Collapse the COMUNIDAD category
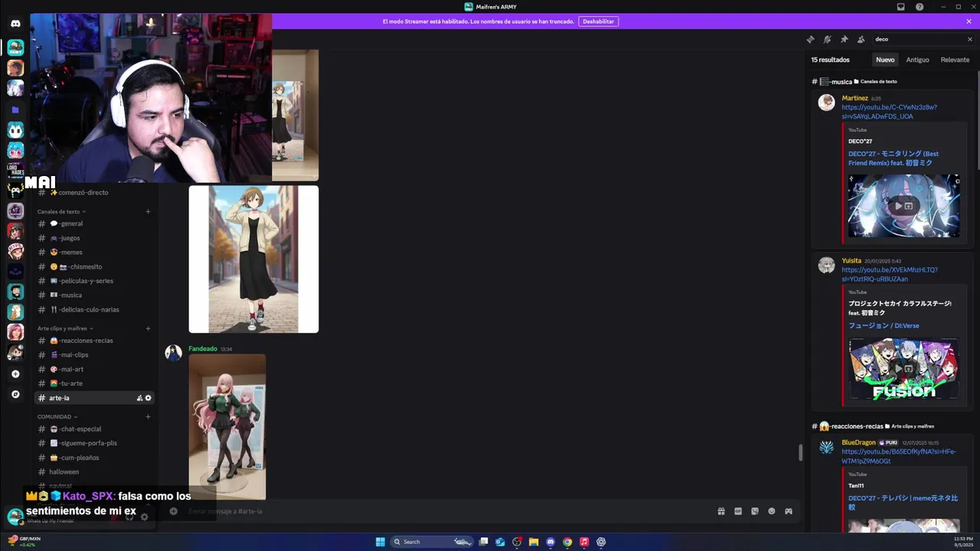This screenshot has width=980, height=551. click(x=57, y=416)
